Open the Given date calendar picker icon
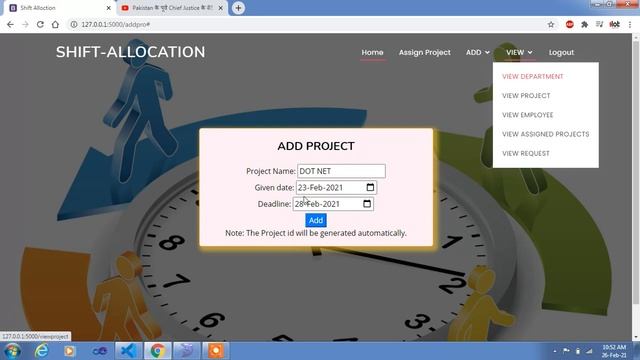The width and height of the screenshot is (640, 360). click(x=370, y=187)
